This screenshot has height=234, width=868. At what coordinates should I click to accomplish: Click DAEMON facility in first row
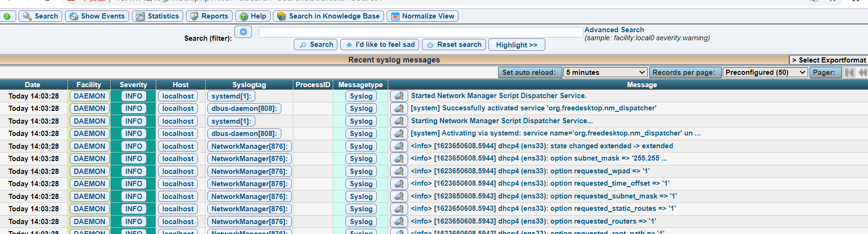pos(90,96)
